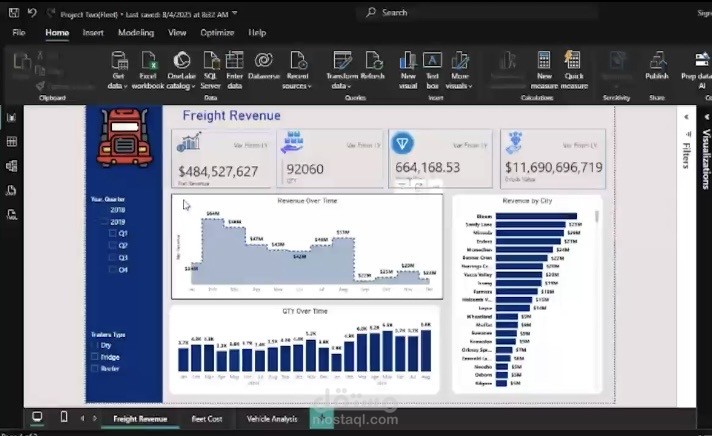Switch to the Insert ribbon tab
This screenshot has width=712, height=436.
point(93,33)
